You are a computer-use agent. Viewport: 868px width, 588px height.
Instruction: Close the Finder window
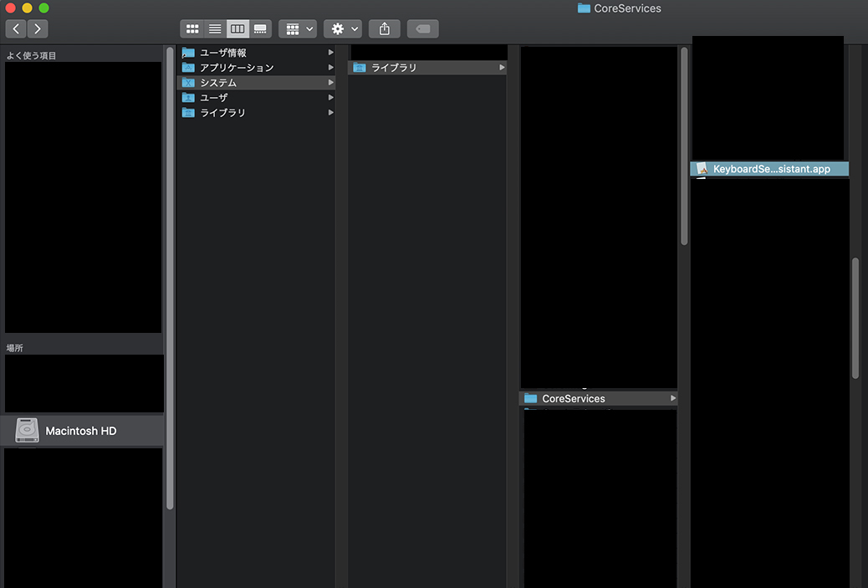[10, 8]
